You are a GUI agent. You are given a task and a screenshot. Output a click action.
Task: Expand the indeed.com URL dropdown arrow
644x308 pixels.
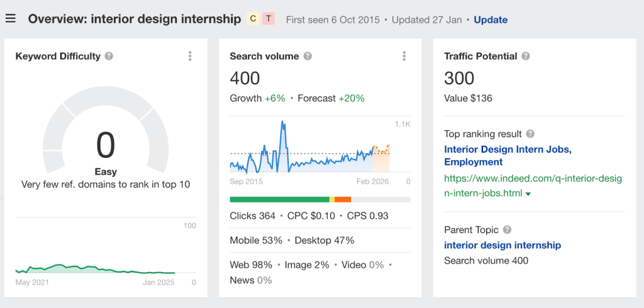(x=528, y=194)
